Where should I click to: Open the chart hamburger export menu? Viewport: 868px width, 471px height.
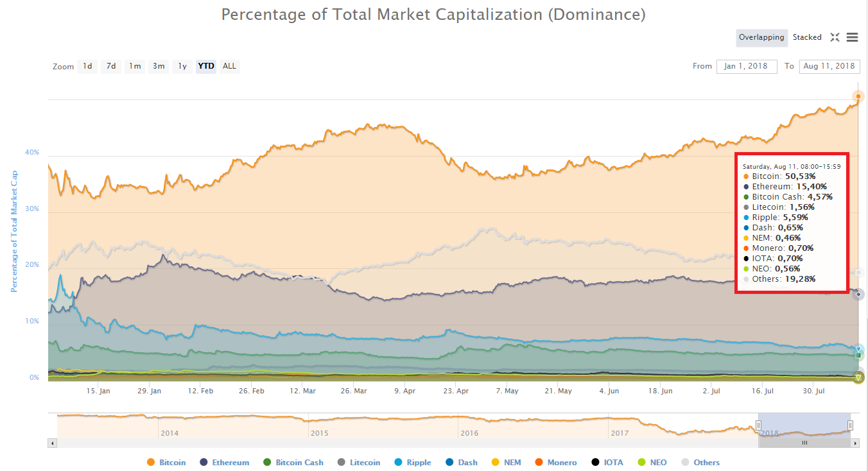[x=853, y=37]
